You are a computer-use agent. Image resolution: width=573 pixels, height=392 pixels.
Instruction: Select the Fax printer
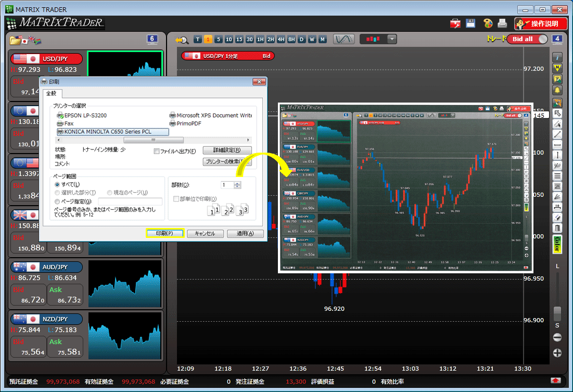coord(65,123)
